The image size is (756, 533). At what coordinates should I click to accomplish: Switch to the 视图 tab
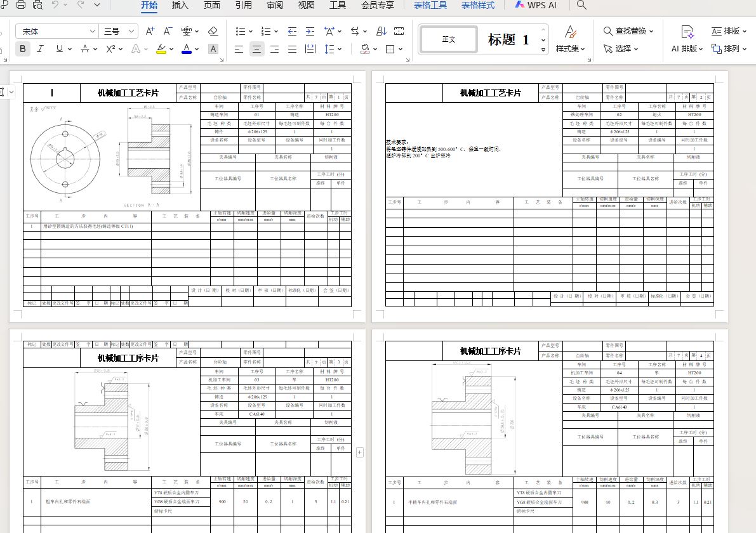click(x=306, y=5)
